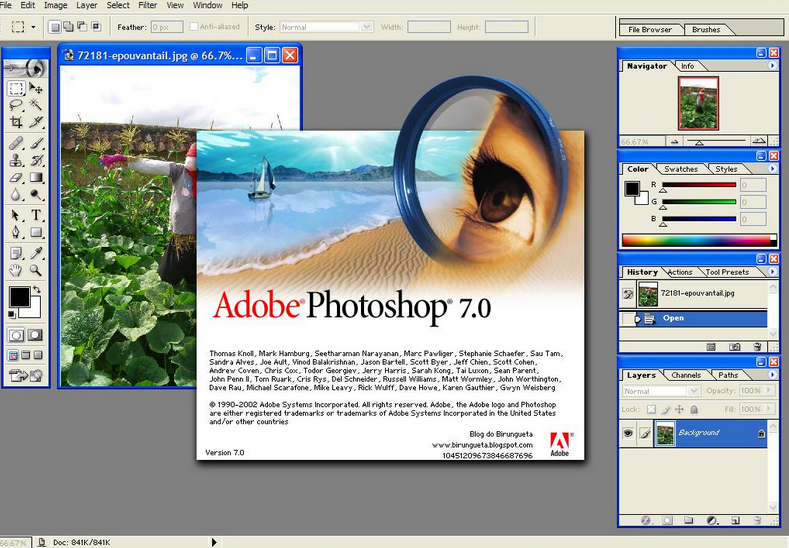This screenshot has width=789, height=548.
Task: Select the Type tool
Action: pos(36,215)
